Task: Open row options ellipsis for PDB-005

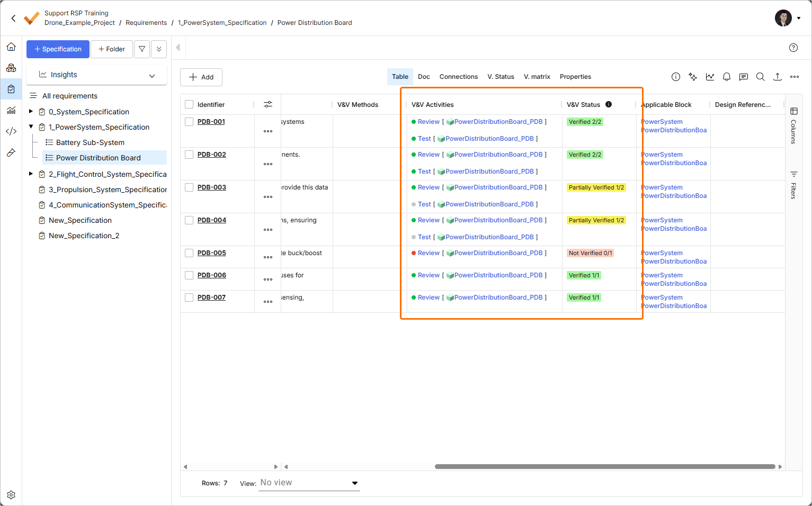Action: 268,257
